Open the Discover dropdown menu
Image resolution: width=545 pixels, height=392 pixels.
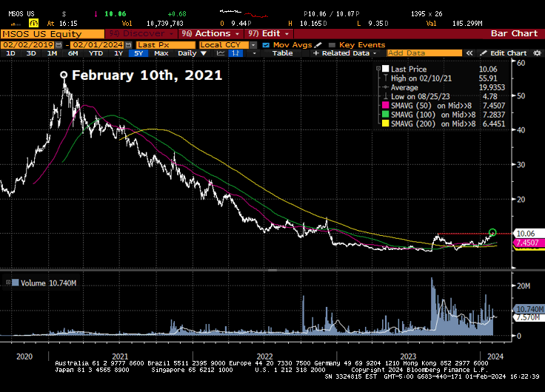click(141, 34)
